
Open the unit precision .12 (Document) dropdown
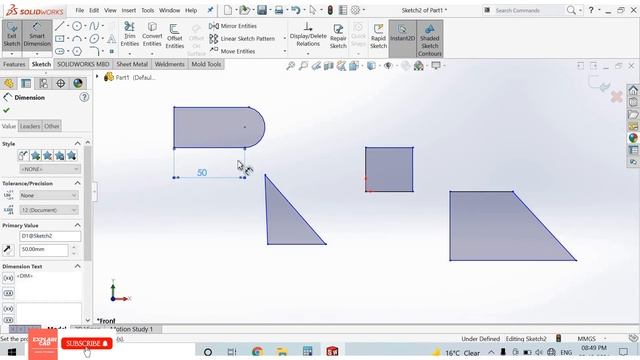(x=49, y=210)
